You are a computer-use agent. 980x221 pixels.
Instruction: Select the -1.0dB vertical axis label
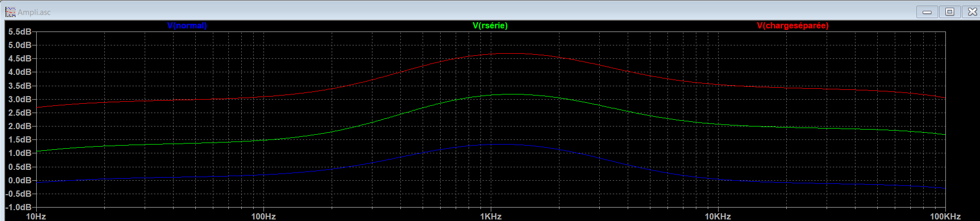(19, 207)
